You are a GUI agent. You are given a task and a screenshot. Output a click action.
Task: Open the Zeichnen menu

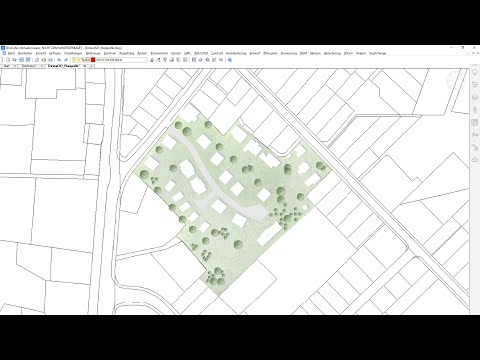pos(110,53)
